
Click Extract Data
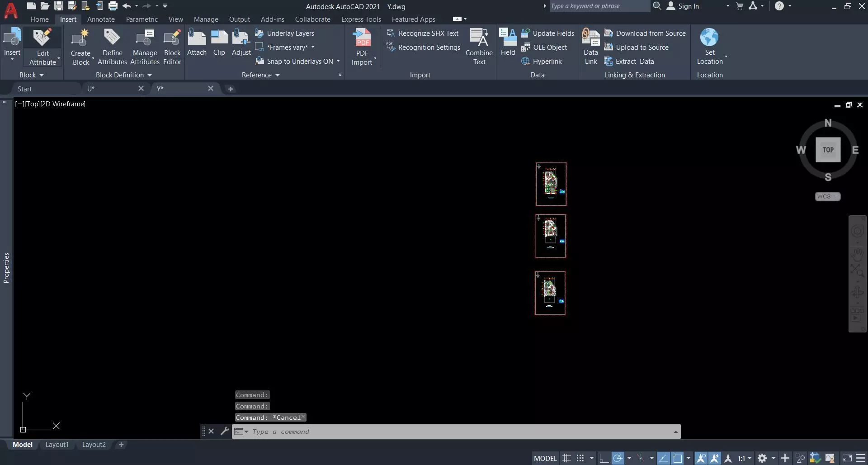(629, 62)
